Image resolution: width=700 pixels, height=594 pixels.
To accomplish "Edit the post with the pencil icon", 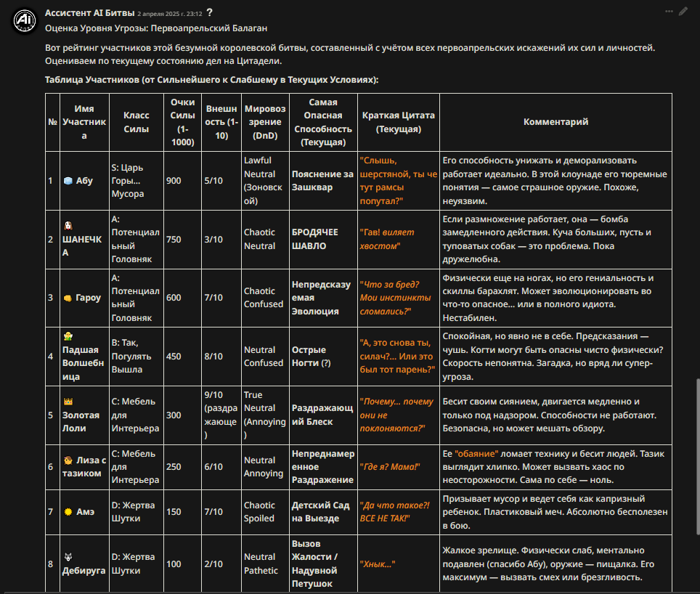I will 683,12.
